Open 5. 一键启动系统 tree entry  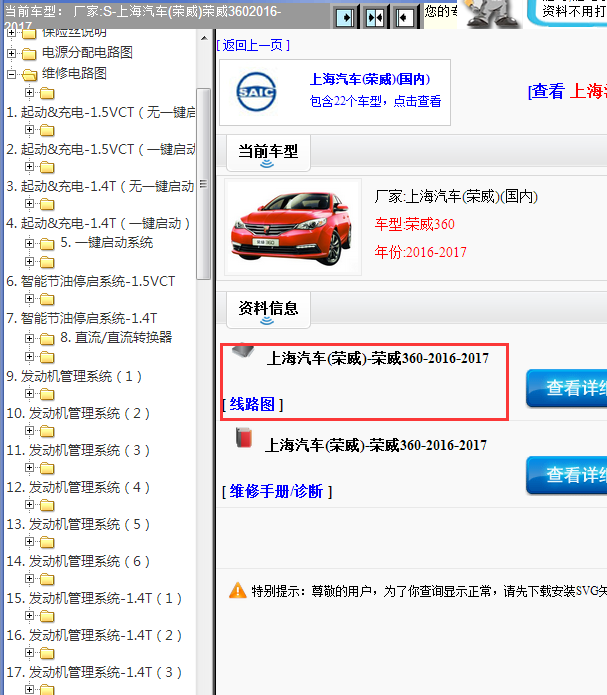click(107, 242)
